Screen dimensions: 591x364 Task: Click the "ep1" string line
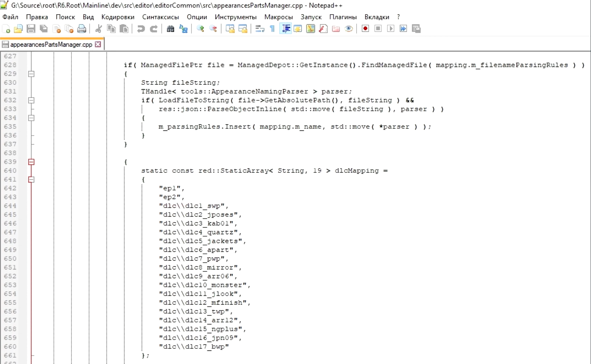[172, 188]
